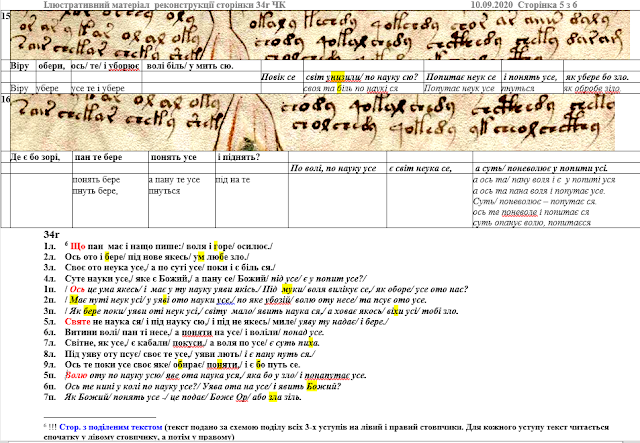
Task: Click the manuscript image in row 16
Action: pos(312,122)
